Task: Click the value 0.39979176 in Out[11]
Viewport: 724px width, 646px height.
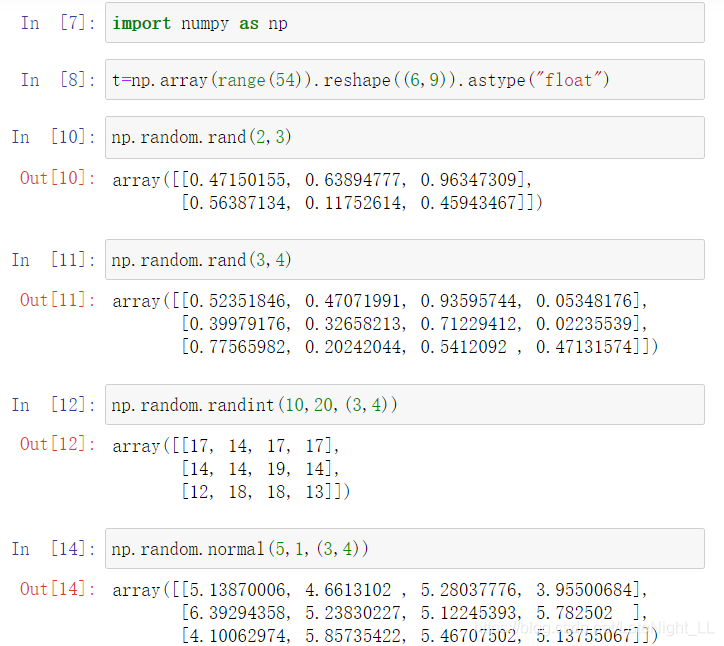Action: 238,324
